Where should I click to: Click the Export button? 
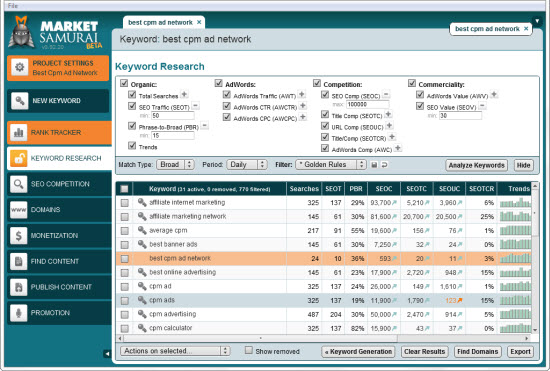point(520,352)
